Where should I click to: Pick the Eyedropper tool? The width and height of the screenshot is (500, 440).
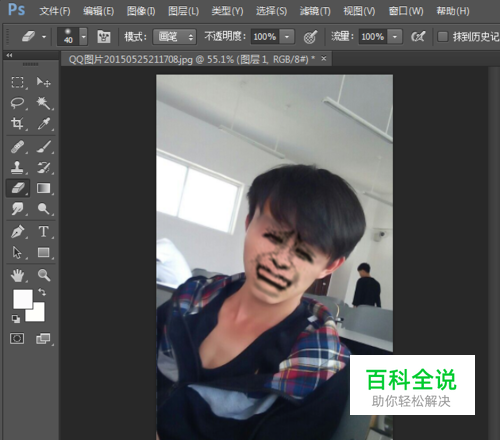(44, 123)
